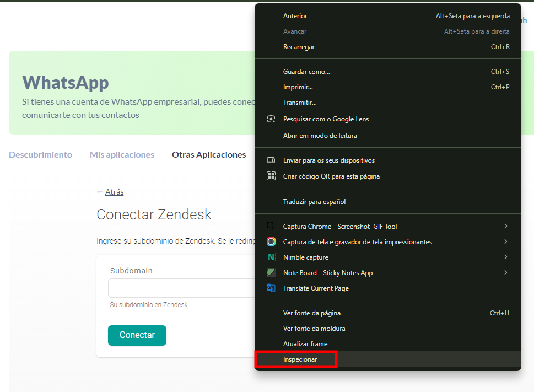The image size is (534, 392).
Task: Click the Captura de tela extension icon
Action: tap(271, 241)
